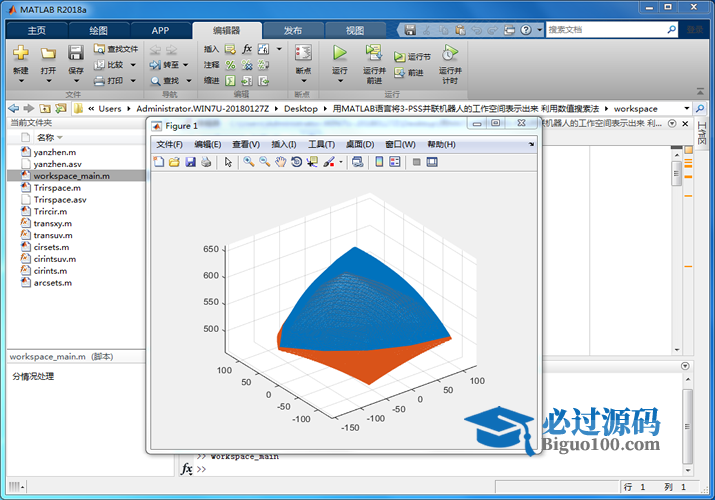
Task: Select the Zoom Out tool in Figure 1
Action: 264,162
